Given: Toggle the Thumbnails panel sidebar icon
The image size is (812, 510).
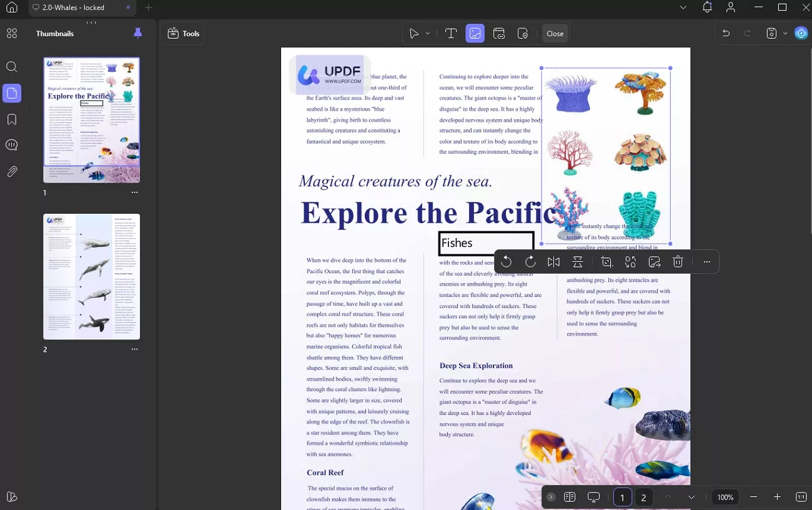Looking at the screenshot, I should pyautogui.click(x=11, y=93).
